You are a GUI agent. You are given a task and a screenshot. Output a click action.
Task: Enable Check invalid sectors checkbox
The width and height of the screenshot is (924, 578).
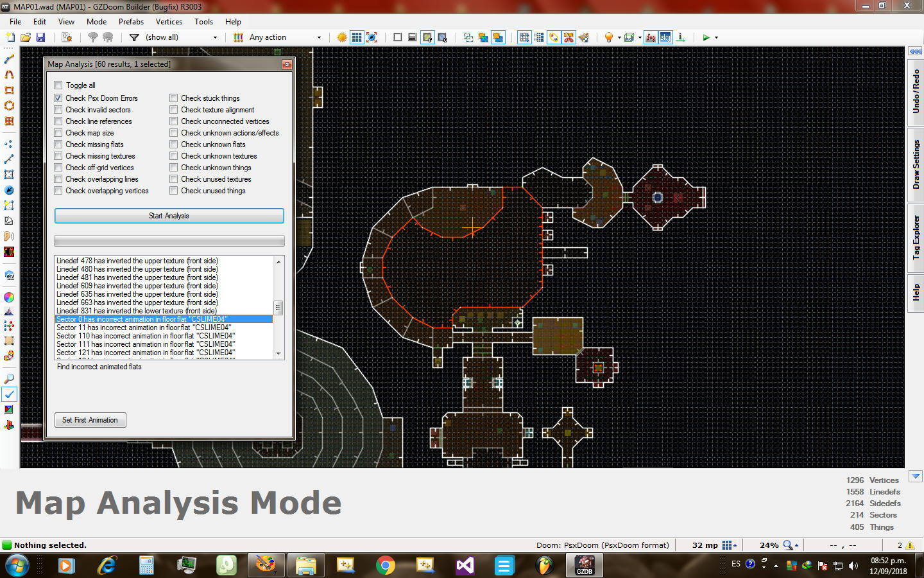58,110
